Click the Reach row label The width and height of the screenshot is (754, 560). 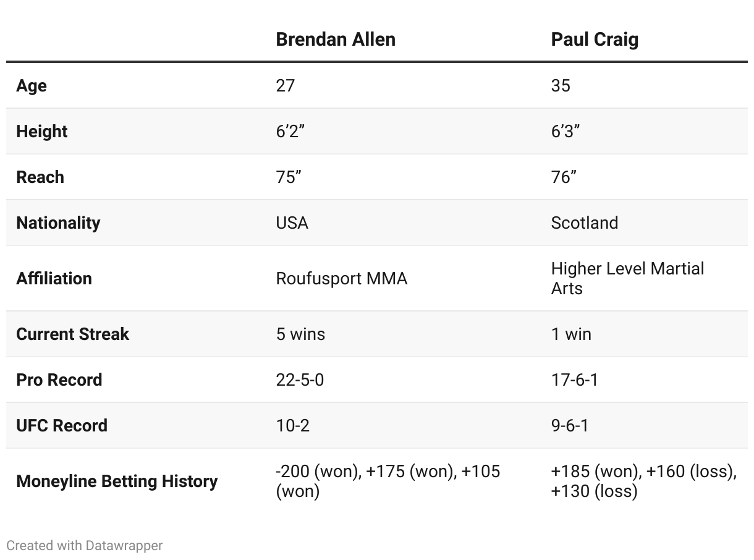[x=40, y=177]
